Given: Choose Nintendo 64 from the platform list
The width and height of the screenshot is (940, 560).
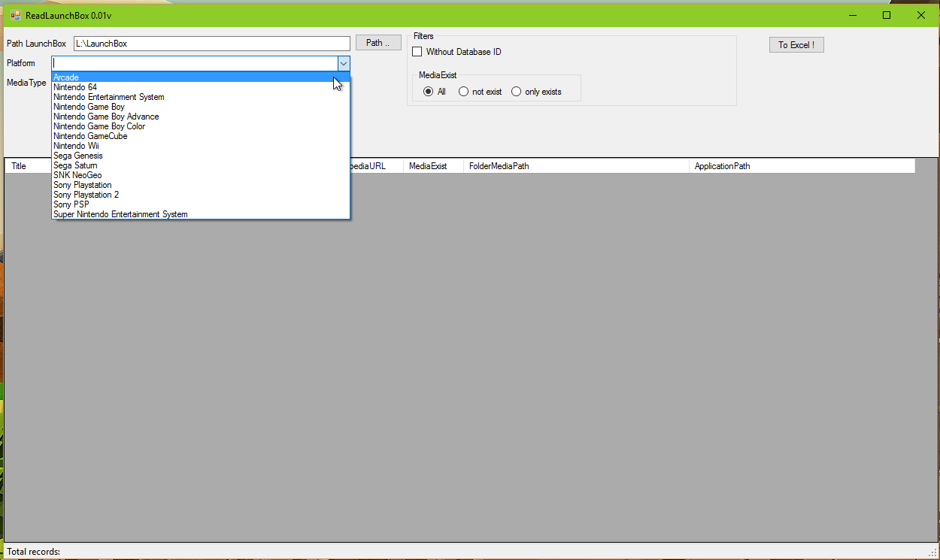Looking at the screenshot, I should [201, 87].
